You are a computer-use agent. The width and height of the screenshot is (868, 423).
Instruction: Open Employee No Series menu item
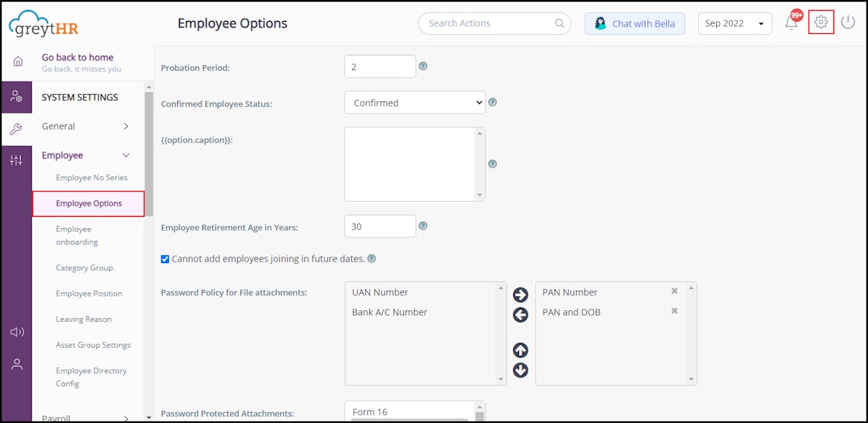pyautogui.click(x=91, y=177)
